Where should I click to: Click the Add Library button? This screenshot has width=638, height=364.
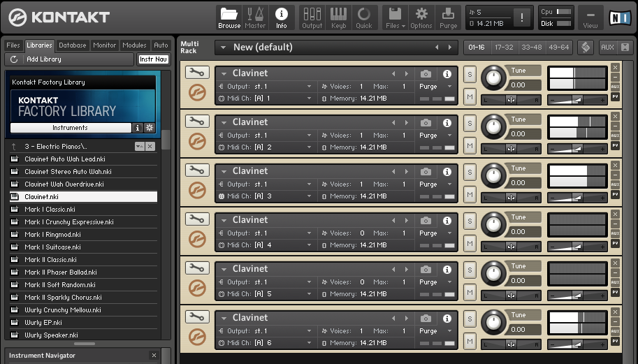[x=44, y=59]
